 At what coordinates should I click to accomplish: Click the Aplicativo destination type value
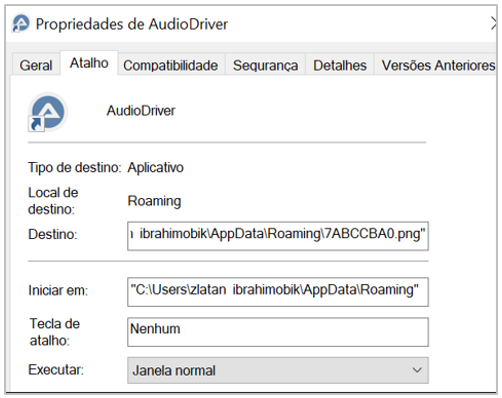156,167
